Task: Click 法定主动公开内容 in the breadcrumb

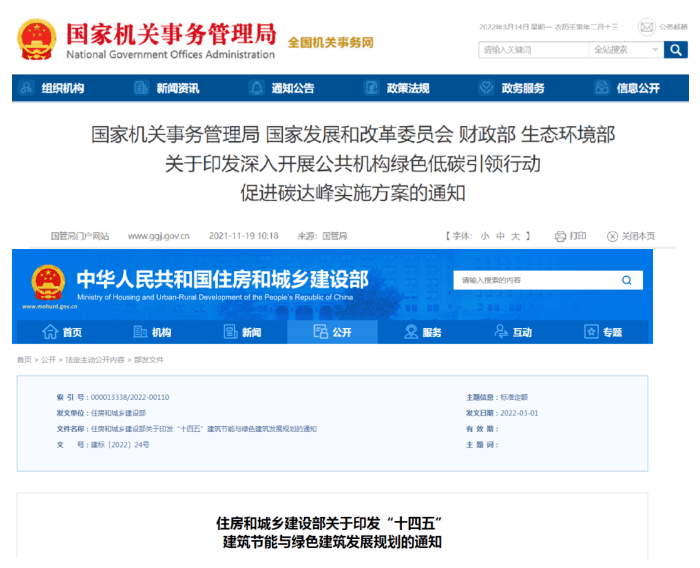Action: pos(95,360)
